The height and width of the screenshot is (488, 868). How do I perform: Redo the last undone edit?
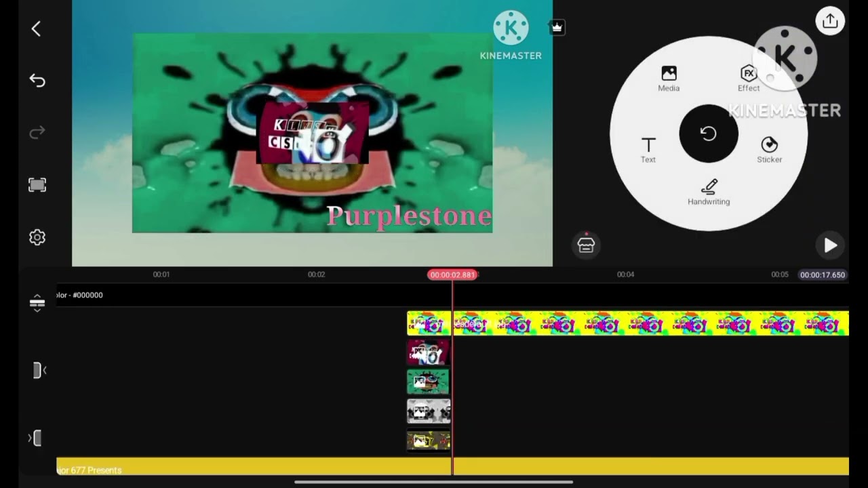(37, 132)
